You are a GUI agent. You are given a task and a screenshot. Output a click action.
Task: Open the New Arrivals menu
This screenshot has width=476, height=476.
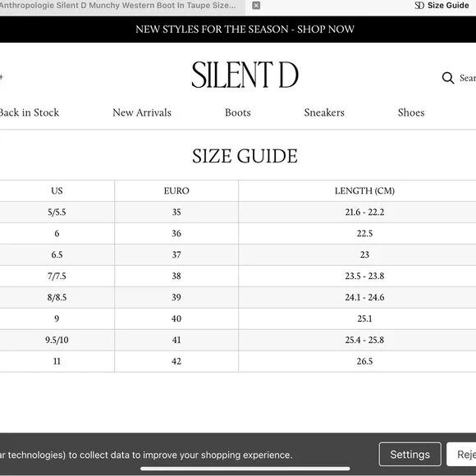click(x=142, y=112)
